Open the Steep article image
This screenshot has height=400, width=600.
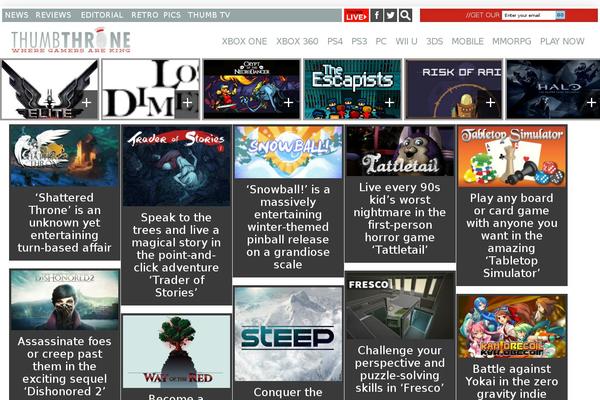pos(288,334)
